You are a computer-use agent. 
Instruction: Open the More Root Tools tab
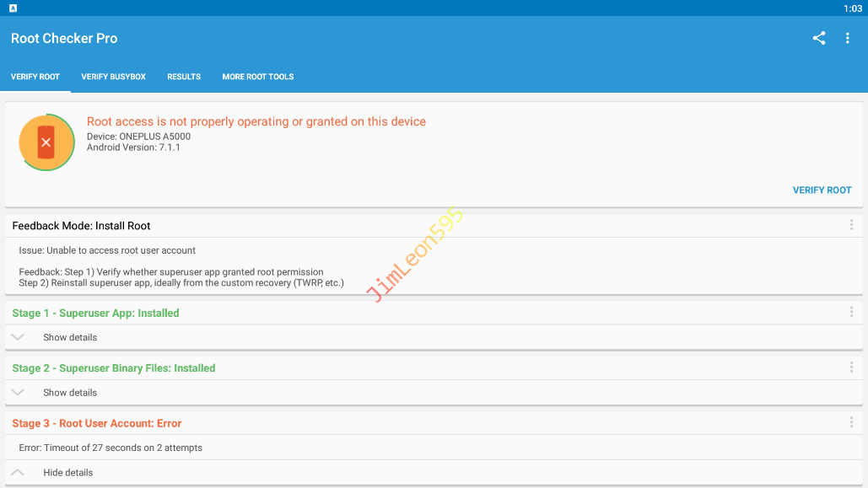pos(258,77)
